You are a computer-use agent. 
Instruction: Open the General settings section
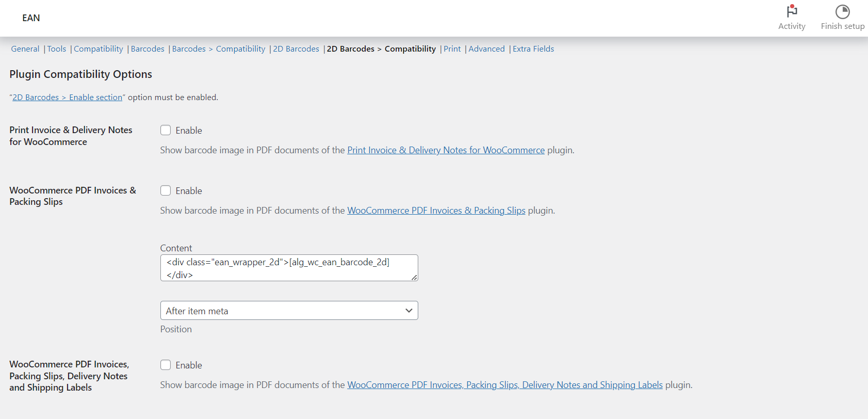[x=25, y=49]
